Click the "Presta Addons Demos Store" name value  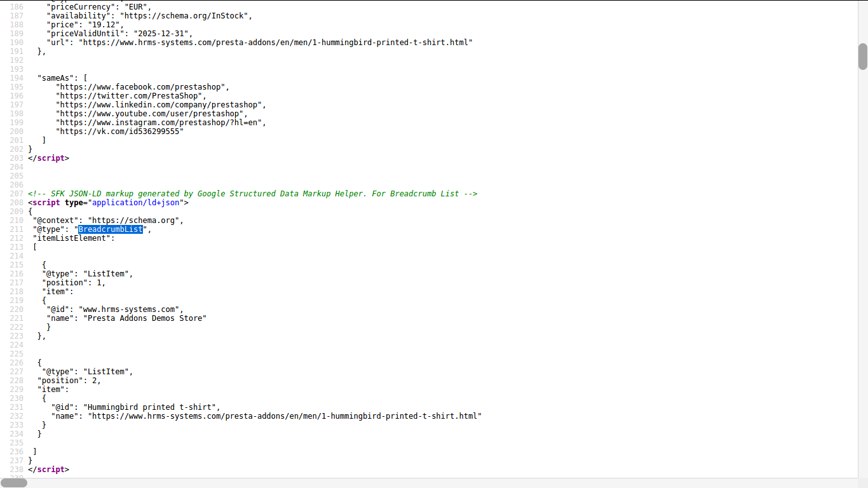pyautogui.click(x=145, y=318)
